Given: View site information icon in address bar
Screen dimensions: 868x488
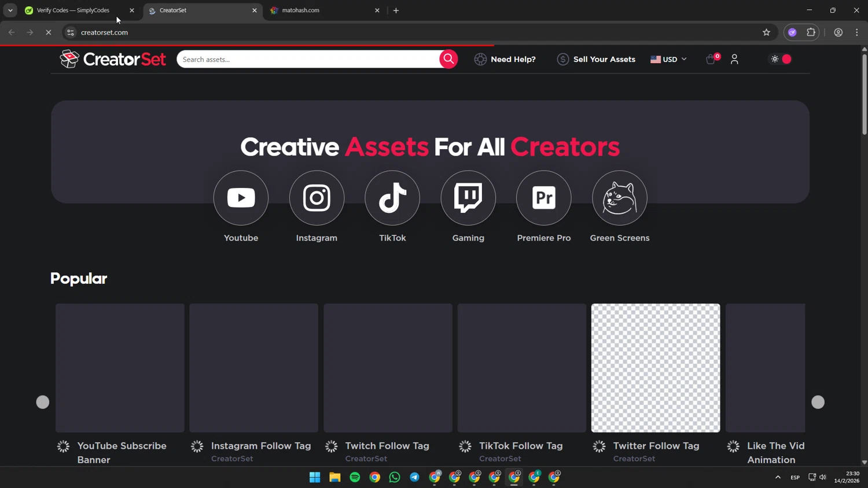Looking at the screenshot, I should point(71,32).
